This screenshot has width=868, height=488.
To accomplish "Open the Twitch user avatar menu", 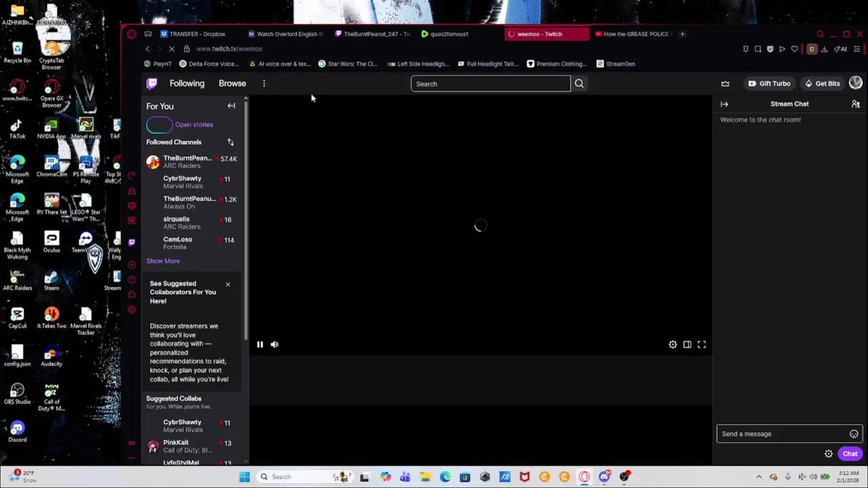I will pyautogui.click(x=855, y=83).
